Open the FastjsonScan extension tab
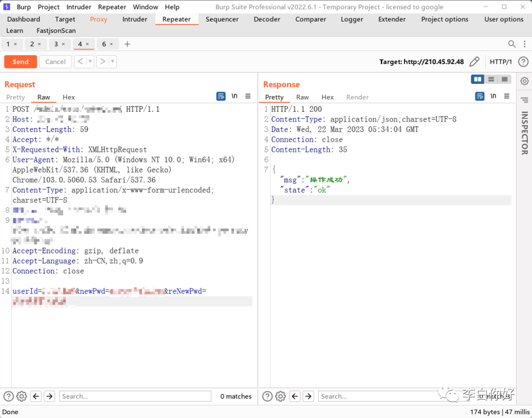 tap(56, 31)
